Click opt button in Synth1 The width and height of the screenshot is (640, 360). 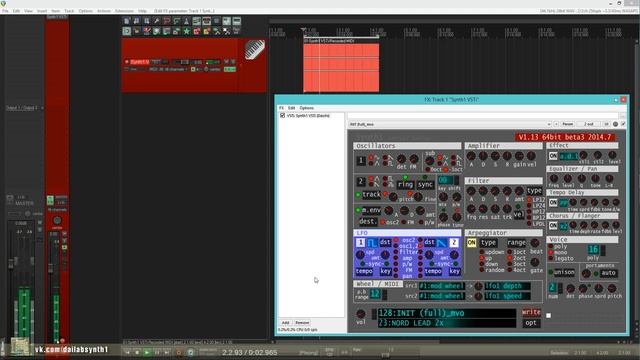tap(531, 323)
